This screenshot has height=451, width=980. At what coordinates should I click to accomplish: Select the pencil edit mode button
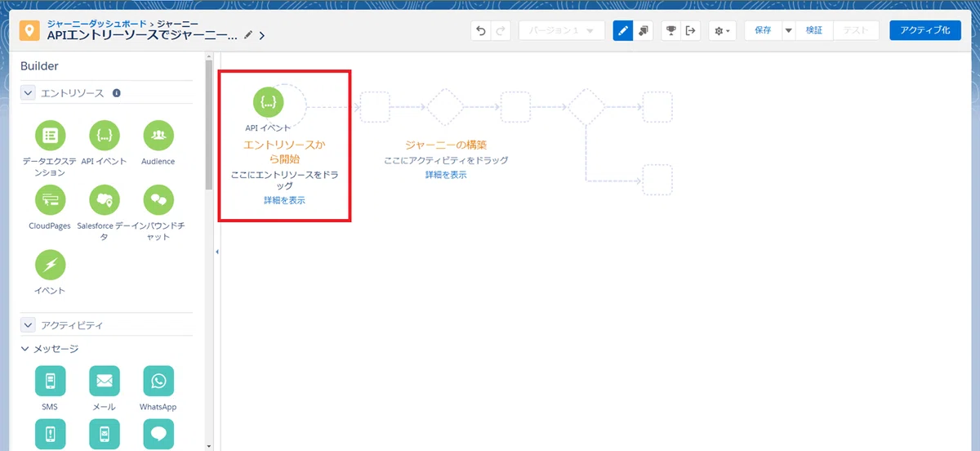pos(623,30)
